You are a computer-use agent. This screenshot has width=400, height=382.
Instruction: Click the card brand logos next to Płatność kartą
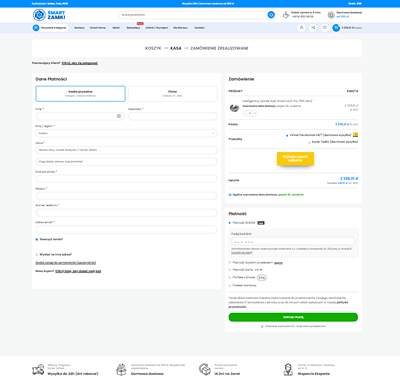[x=258, y=270]
